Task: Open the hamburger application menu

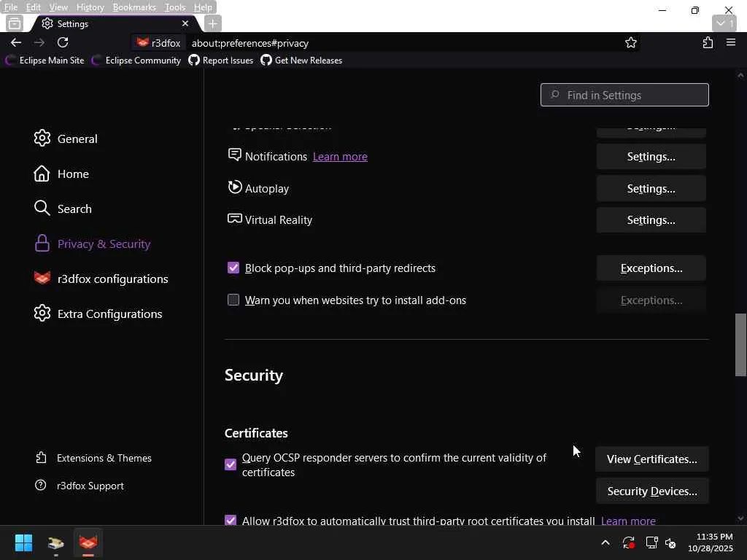Action: pos(731,43)
